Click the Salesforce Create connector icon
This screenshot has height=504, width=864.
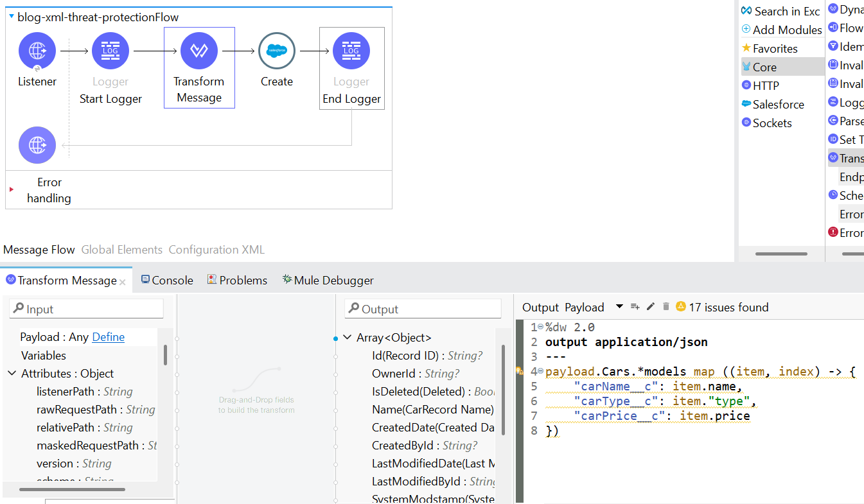[x=277, y=51]
